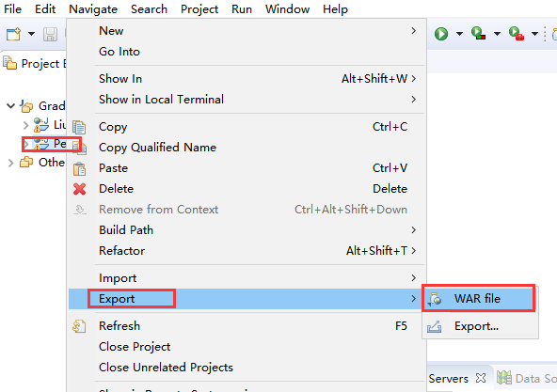The height and width of the screenshot is (392, 557).
Task: Click the New wizard toolbar icon
Action: click(13, 35)
